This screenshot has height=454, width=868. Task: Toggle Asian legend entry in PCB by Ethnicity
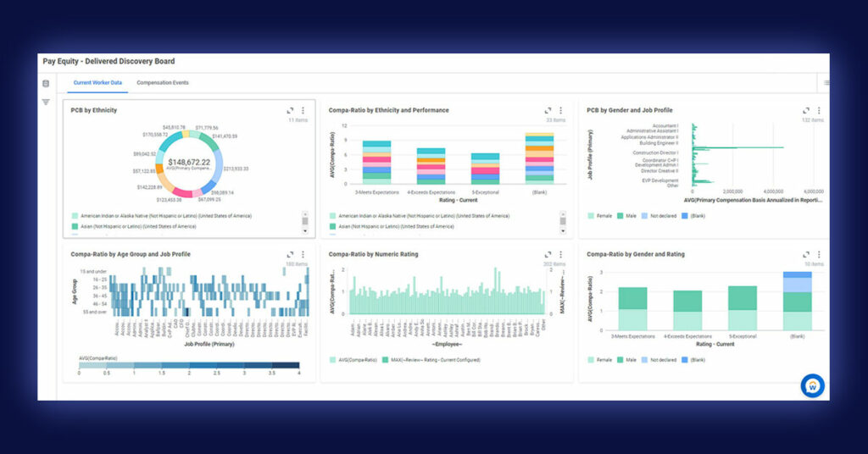point(134,227)
